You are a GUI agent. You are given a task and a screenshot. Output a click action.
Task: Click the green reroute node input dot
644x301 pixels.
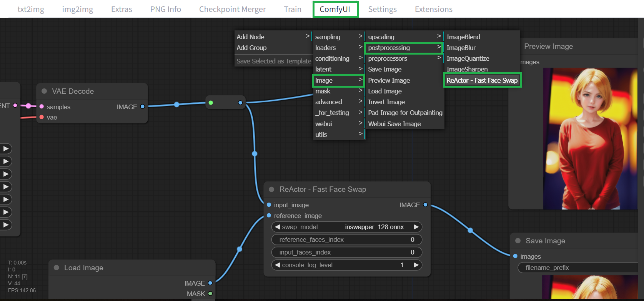211,103
